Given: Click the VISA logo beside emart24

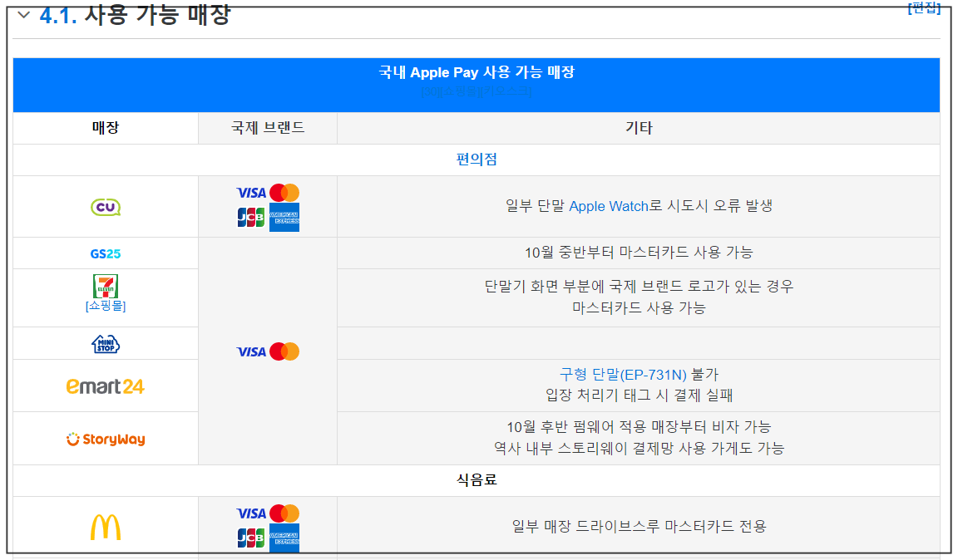Looking at the screenshot, I should (x=251, y=351).
